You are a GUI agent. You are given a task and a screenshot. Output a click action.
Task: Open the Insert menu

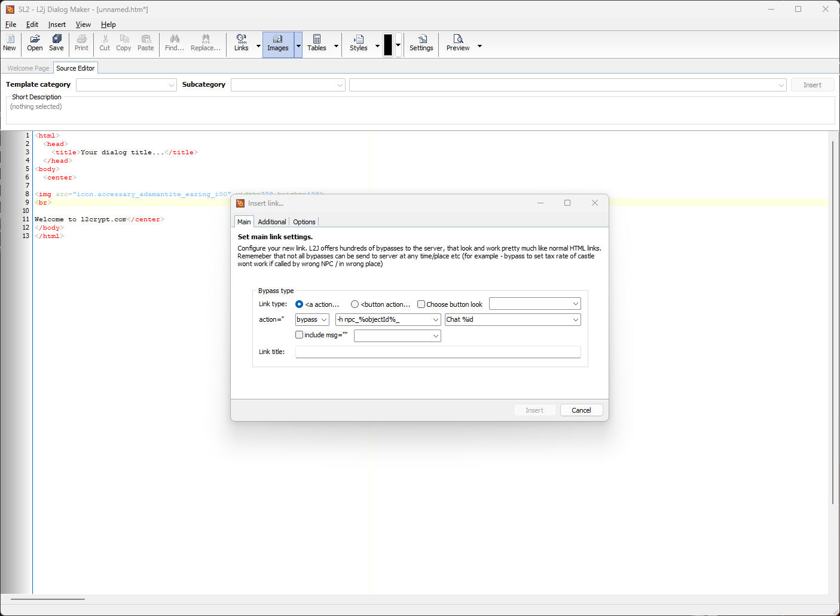(56, 25)
